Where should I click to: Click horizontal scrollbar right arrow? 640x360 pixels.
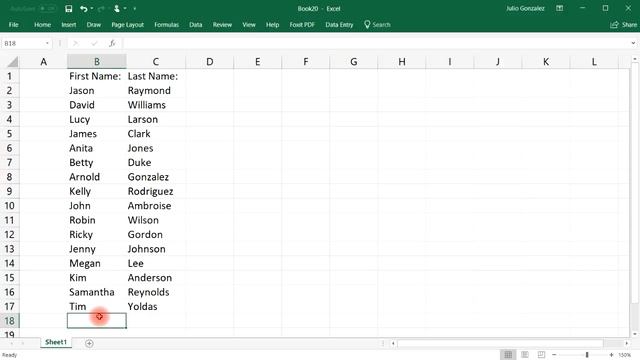click(627, 344)
